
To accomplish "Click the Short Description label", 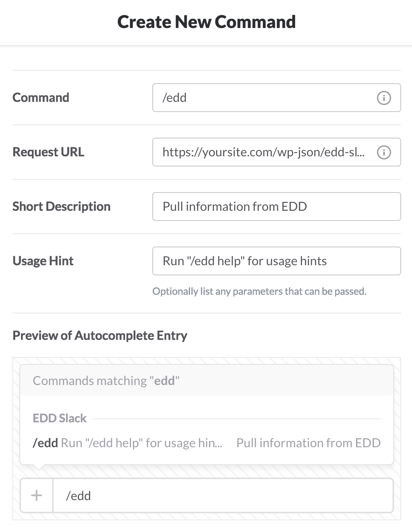I will 61,206.
